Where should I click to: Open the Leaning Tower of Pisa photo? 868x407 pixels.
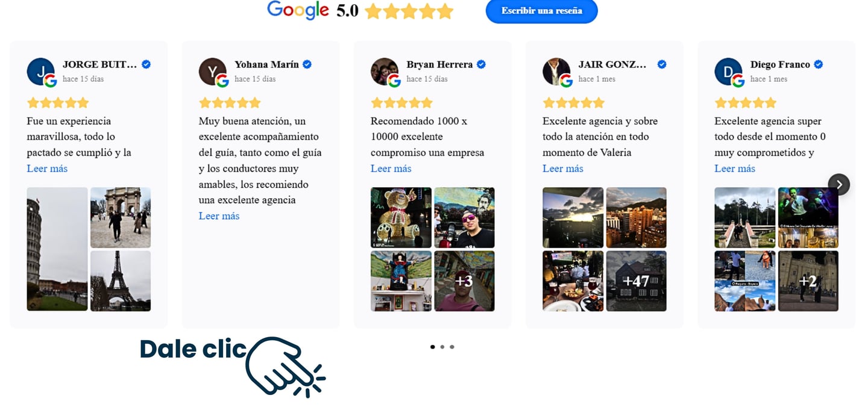[x=57, y=249]
